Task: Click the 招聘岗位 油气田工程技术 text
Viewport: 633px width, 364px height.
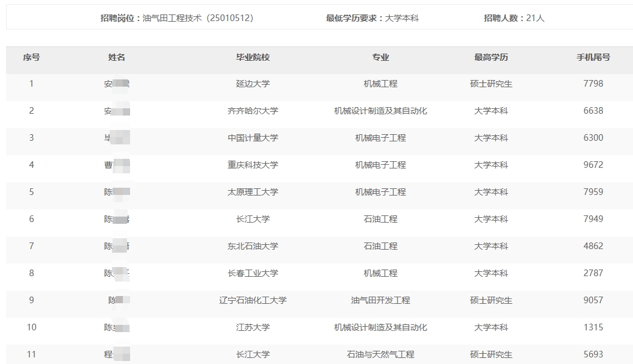Action: (176, 18)
